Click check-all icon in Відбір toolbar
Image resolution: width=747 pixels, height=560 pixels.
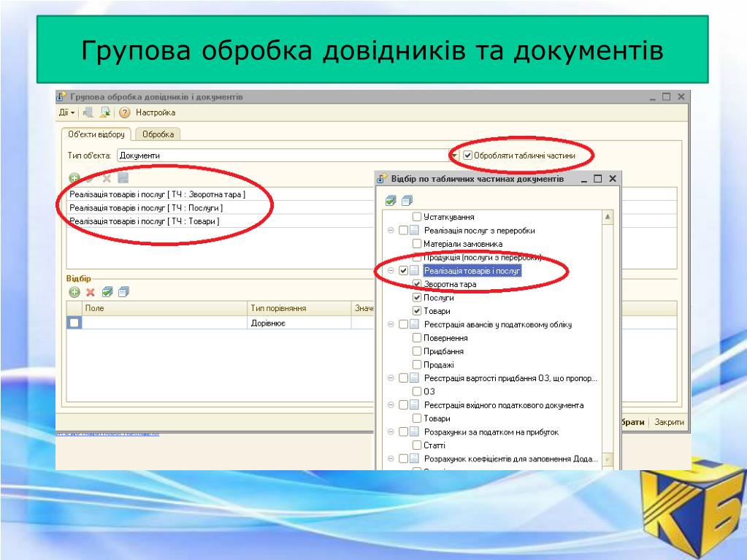click(x=107, y=292)
